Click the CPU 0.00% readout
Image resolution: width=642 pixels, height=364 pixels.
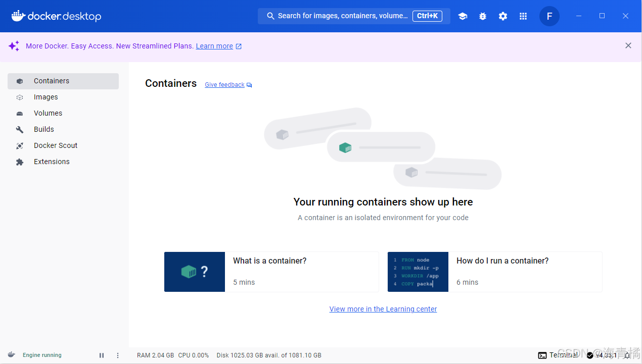(x=194, y=355)
